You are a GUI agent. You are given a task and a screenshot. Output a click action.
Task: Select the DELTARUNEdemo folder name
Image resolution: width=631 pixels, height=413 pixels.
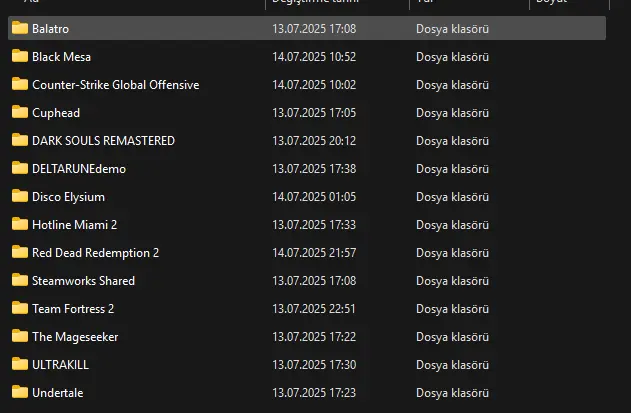coord(79,169)
